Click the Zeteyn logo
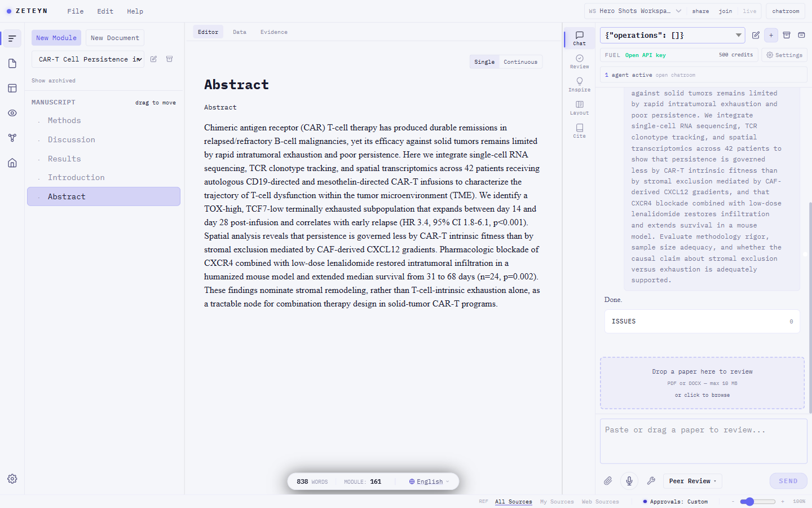 27,11
